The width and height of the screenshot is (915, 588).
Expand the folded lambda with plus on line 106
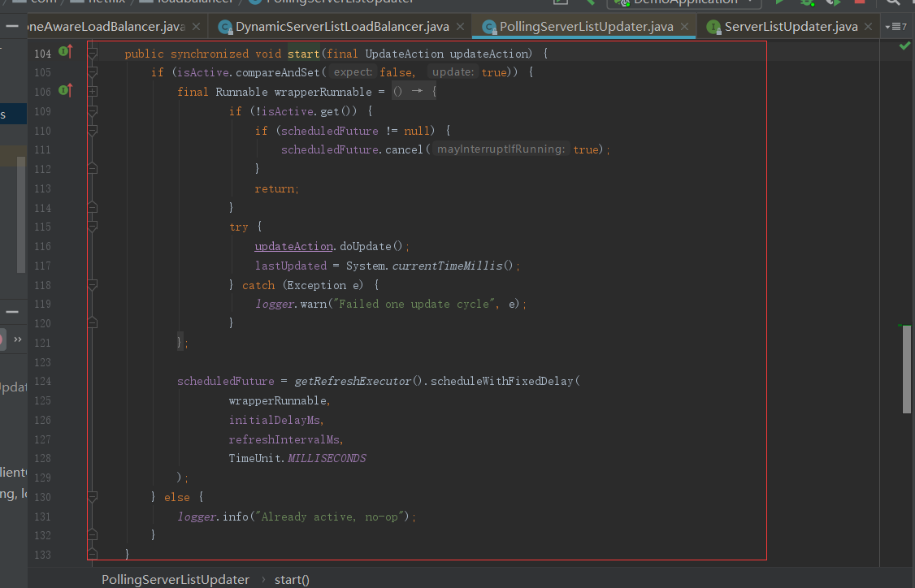[92, 92]
